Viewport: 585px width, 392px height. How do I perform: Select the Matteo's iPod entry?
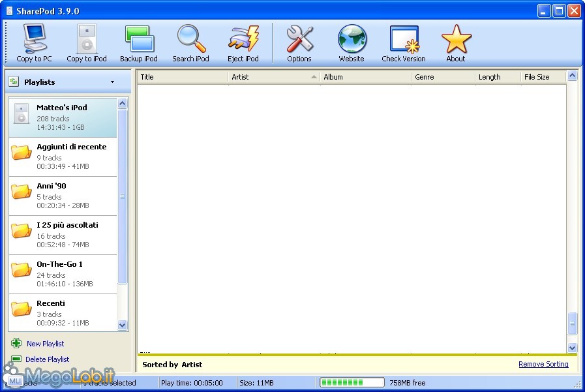point(63,117)
